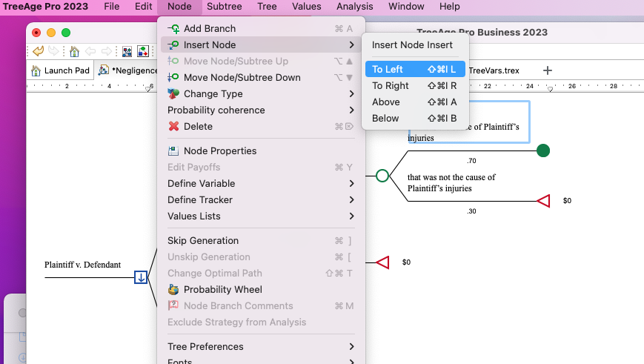Open the Node menu in menu bar
Screen dimensions: 644x364
[x=179, y=7]
